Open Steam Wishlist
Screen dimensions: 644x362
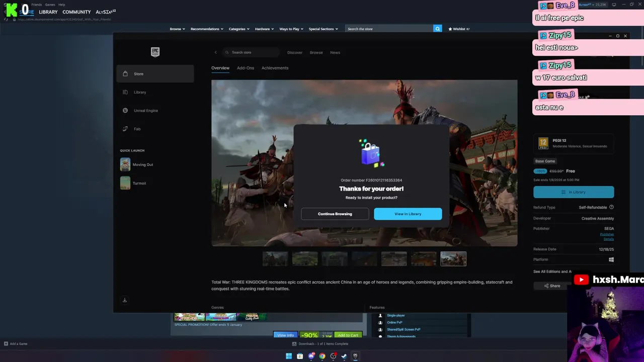pos(459,29)
